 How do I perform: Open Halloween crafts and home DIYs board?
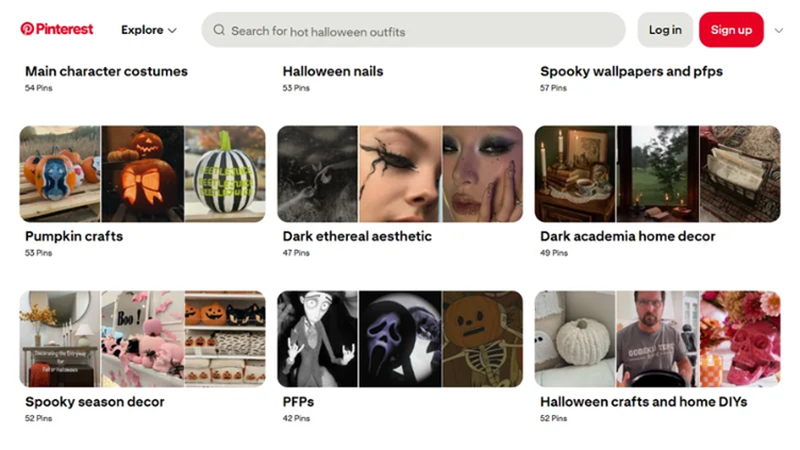(x=643, y=402)
